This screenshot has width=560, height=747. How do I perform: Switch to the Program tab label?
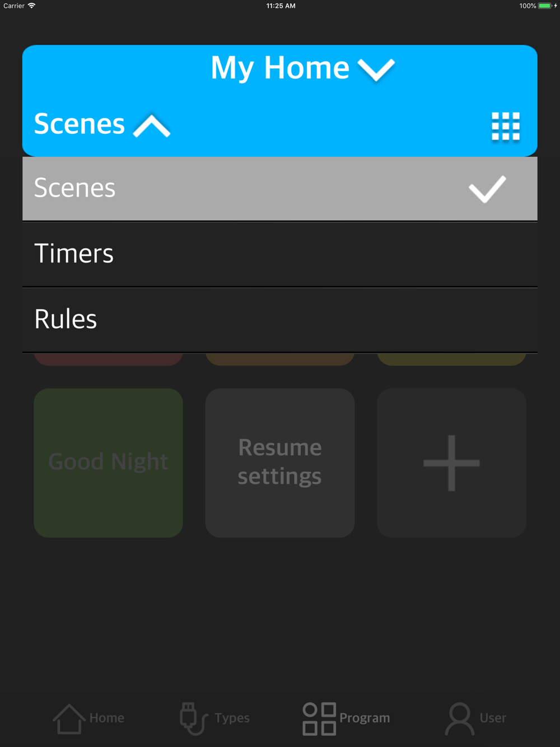[x=365, y=718]
